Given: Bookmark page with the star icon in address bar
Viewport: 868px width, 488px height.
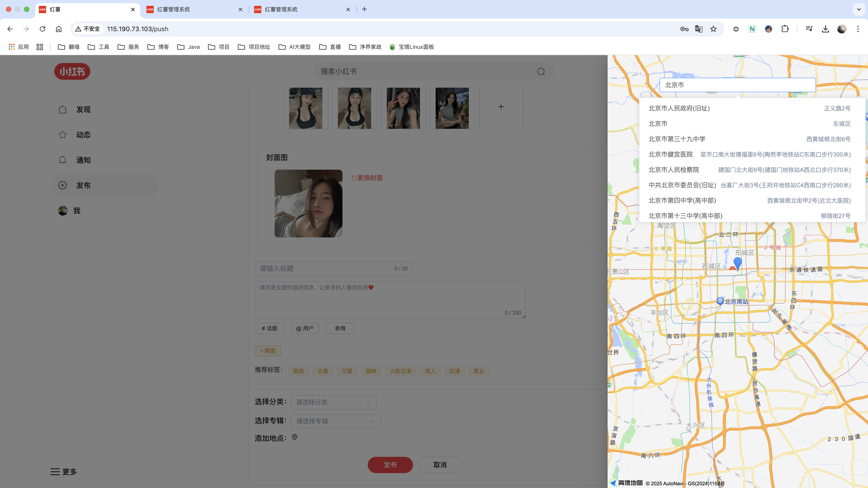Looking at the screenshot, I should click(x=713, y=29).
